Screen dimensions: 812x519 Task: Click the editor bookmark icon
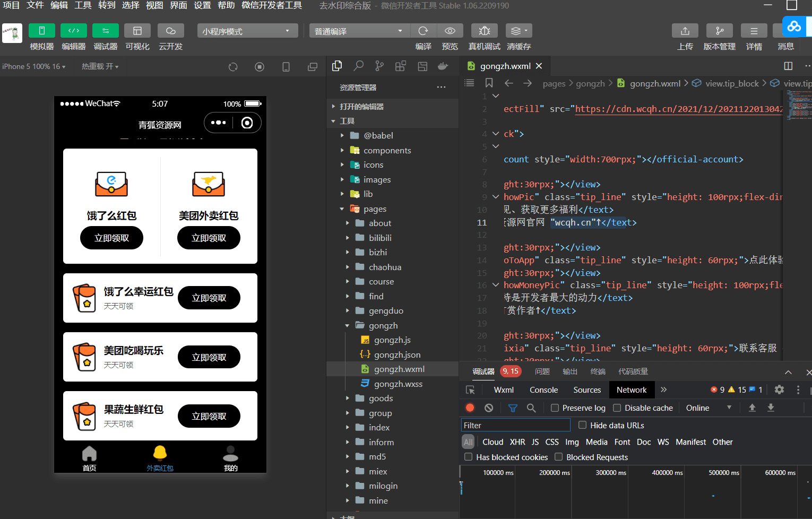(489, 83)
